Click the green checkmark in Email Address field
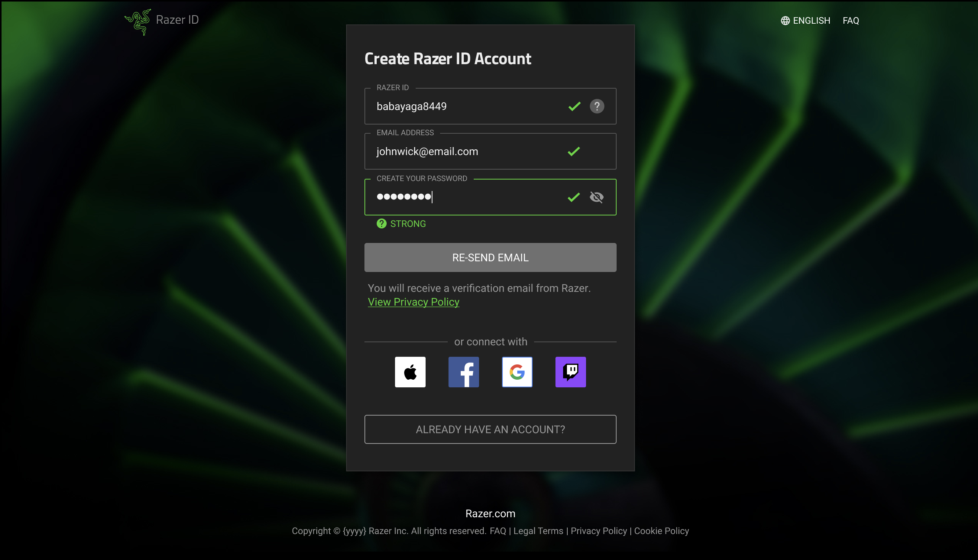 [573, 152]
